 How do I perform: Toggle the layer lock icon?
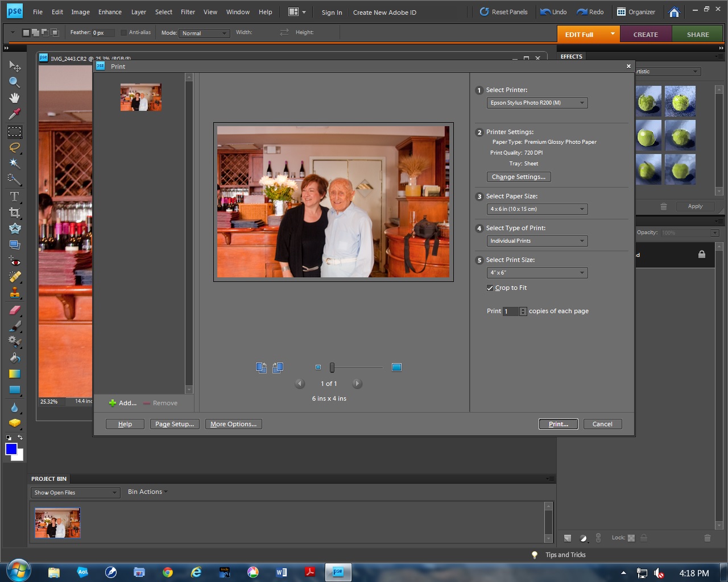click(701, 255)
